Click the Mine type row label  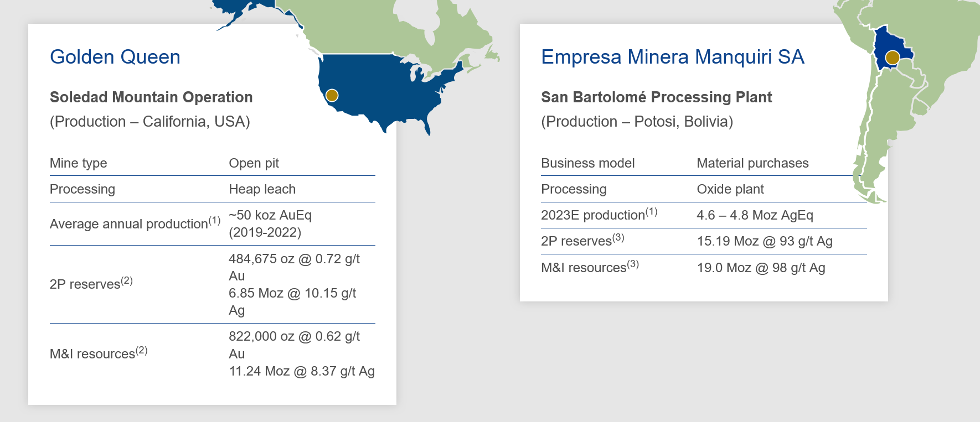point(79,163)
